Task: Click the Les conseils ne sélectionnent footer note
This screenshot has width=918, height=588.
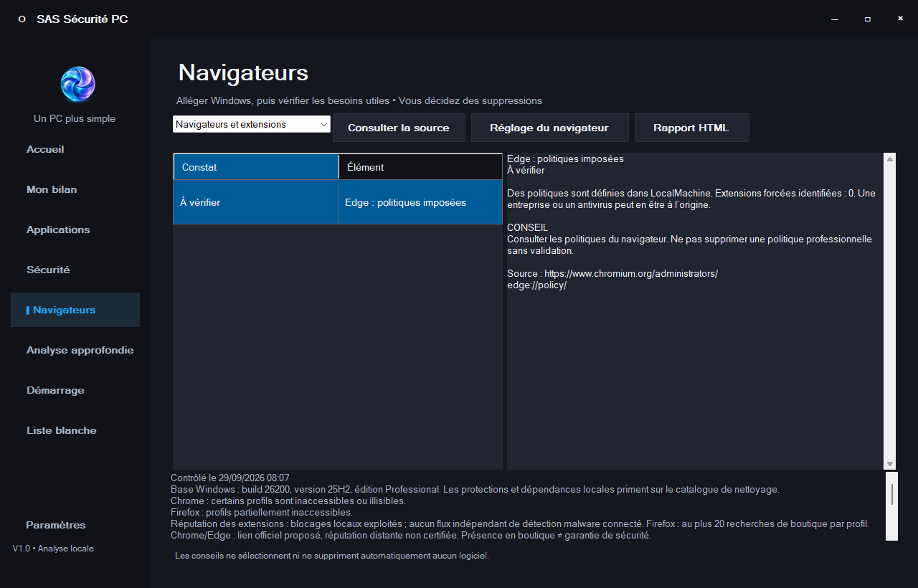Action: point(332,556)
